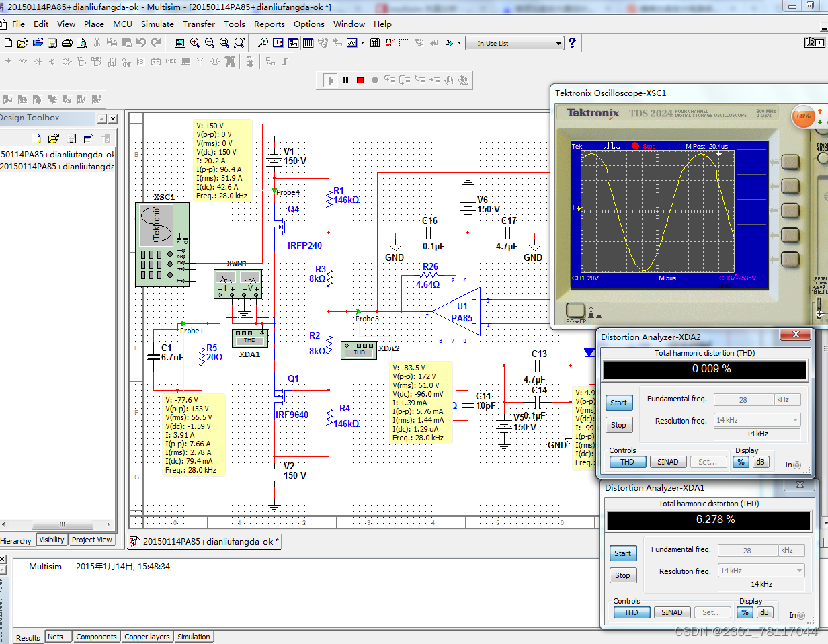Click the MISC components toolbar icon
Image resolution: width=828 pixels, height=644 pixels.
[171, 61]
